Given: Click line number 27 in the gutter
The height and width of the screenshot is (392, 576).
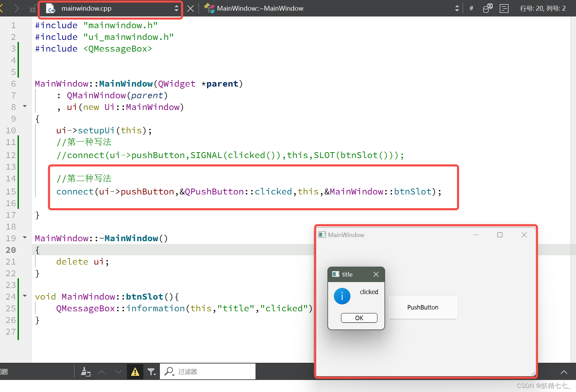Looking at the screenshot, I should pyautogui.click(x=11, y=332).
